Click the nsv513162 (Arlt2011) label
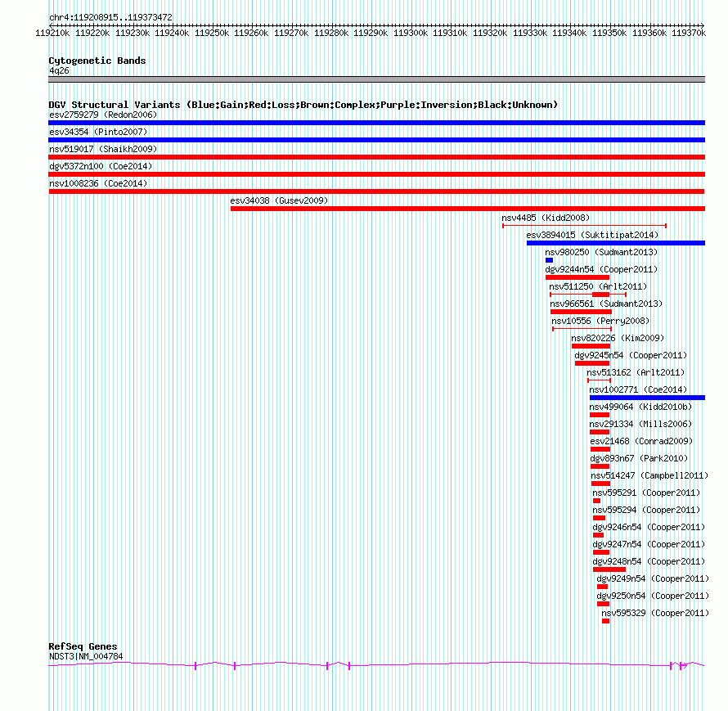The image size is (728, 711). [636, 372]
